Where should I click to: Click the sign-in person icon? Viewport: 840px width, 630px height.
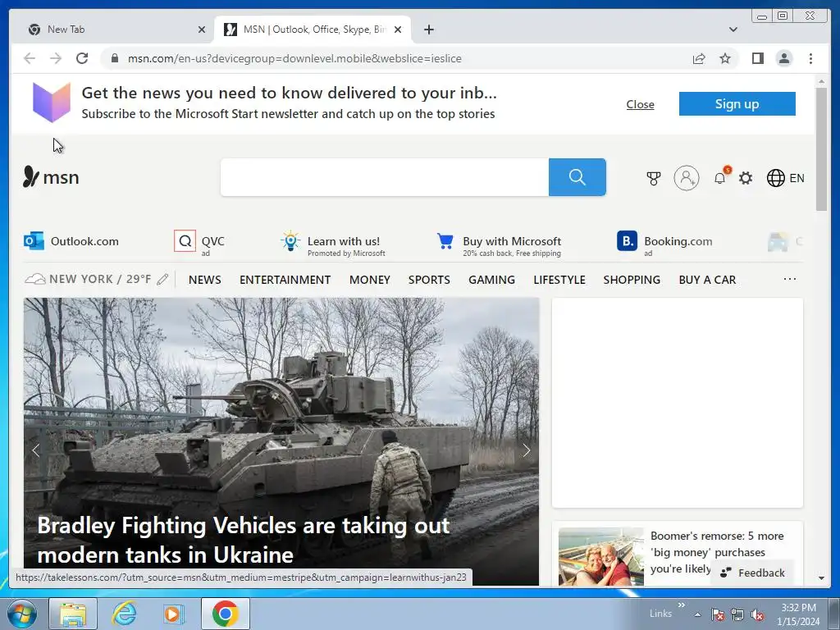click(687, 178)
